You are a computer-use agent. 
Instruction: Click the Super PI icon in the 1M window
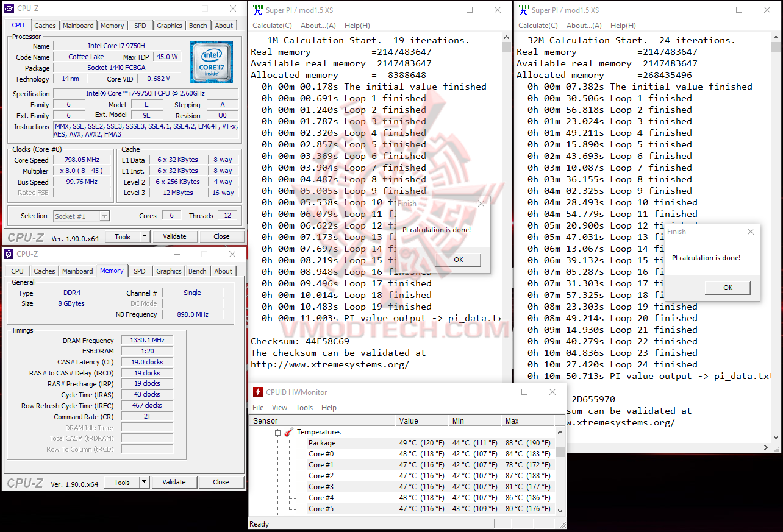coord(257,10)
